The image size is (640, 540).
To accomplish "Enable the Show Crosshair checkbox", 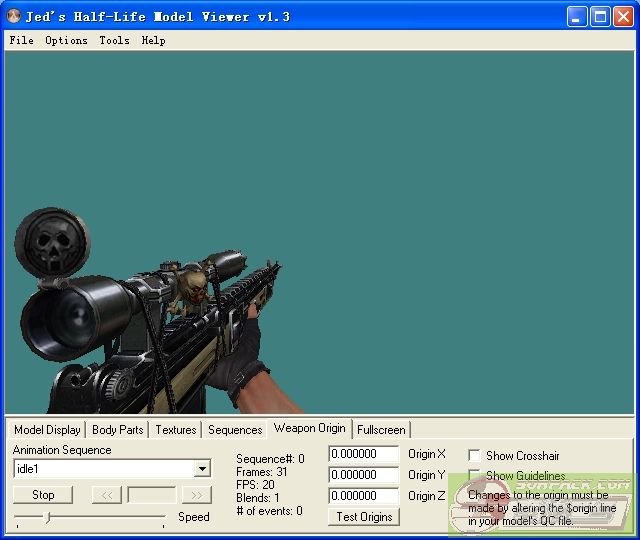I will [x=474, y=456].
